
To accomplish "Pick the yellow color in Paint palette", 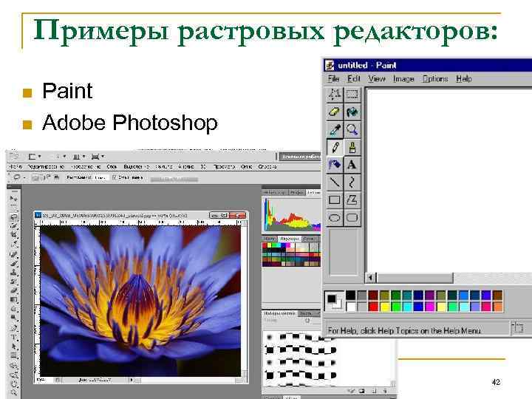I will point(384,307).
